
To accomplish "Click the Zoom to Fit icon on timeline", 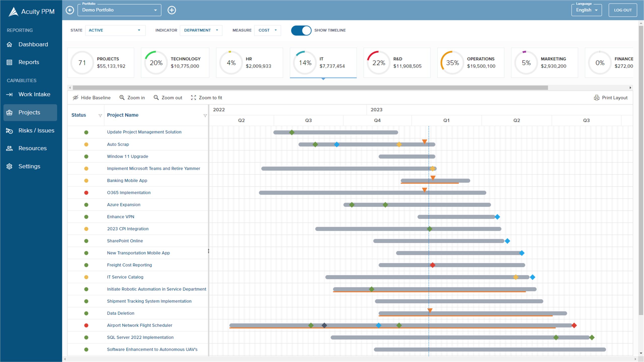I will pyautogui.click(x=193, y=97).
